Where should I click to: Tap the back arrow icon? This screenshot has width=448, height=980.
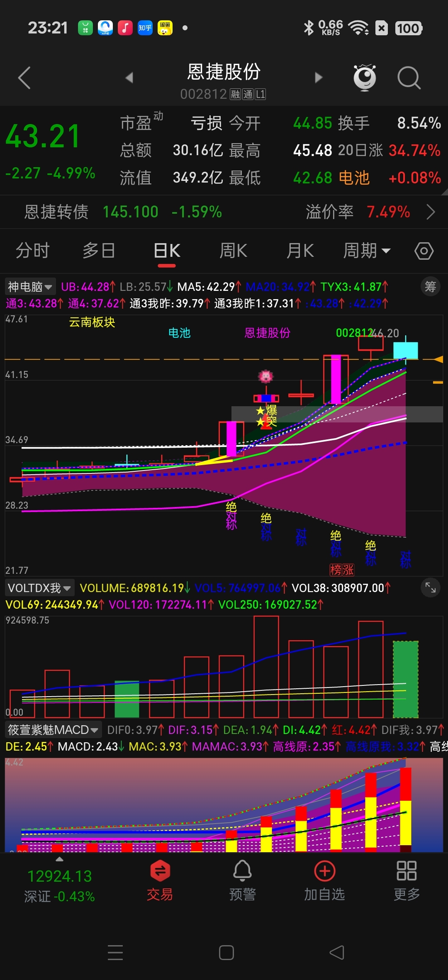[24, 78]
